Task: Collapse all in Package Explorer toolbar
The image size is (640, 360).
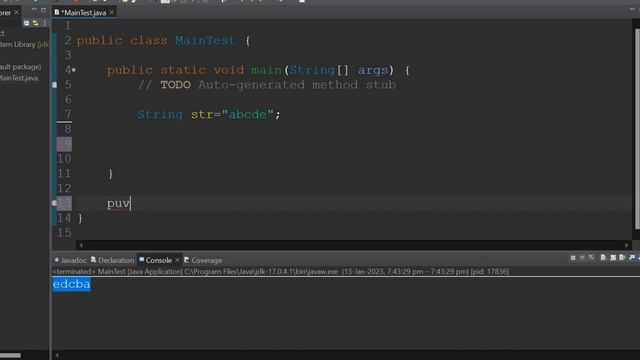Action: (x=27, y=23)
